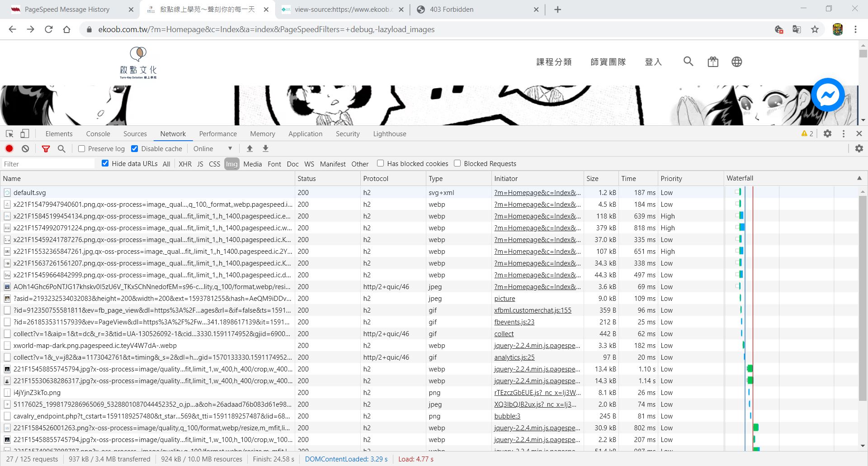Uncheck Hide data URLs
Viewport: 868px width, 466px height.
coord(105,163)
